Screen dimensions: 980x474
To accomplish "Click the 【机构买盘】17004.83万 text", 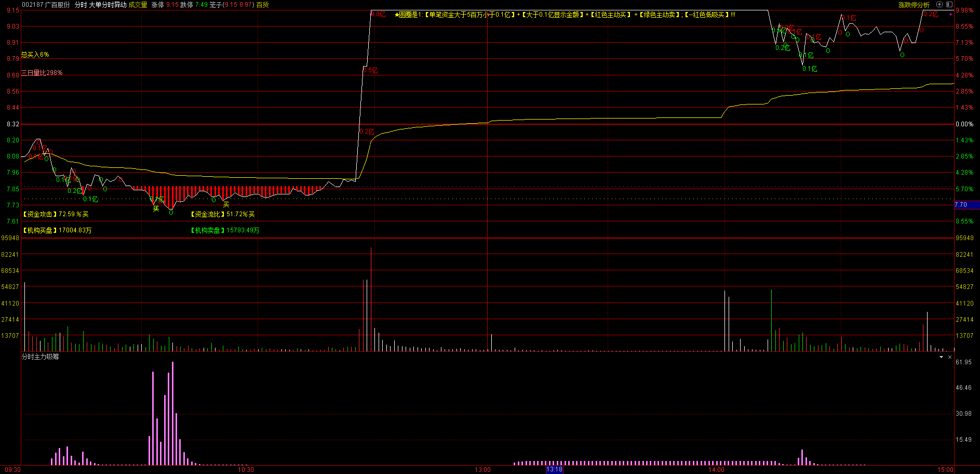I will click(57, 230).
